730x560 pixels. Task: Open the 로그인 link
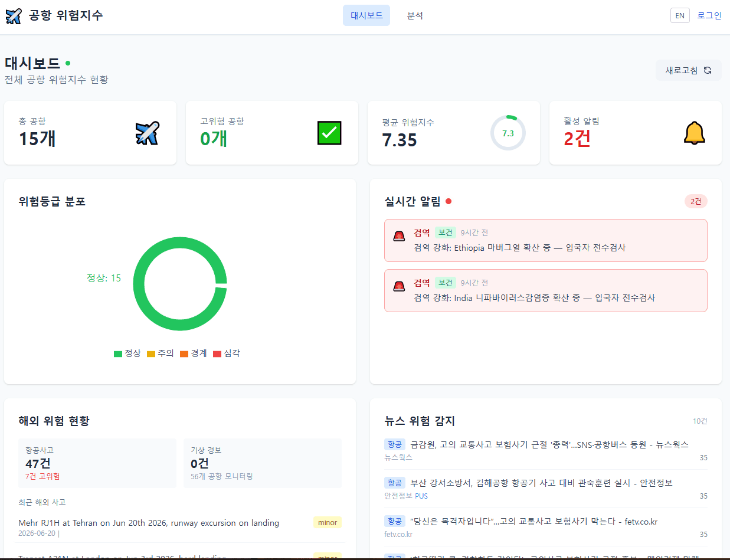pos(709,15)
